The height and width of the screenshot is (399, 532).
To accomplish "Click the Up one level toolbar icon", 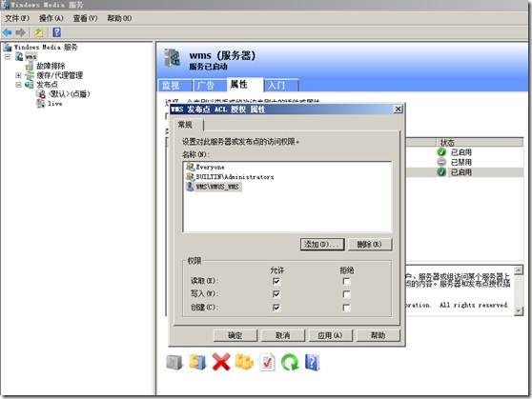I will coord(39,32).
